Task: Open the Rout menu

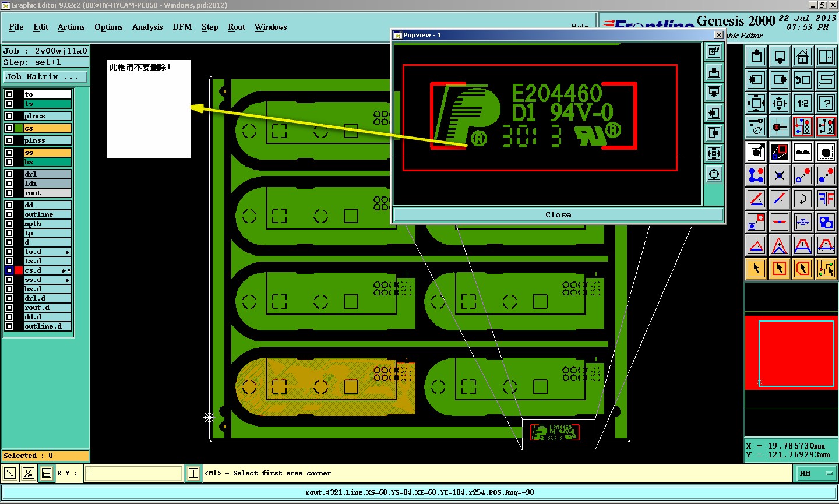Action: 237,27
